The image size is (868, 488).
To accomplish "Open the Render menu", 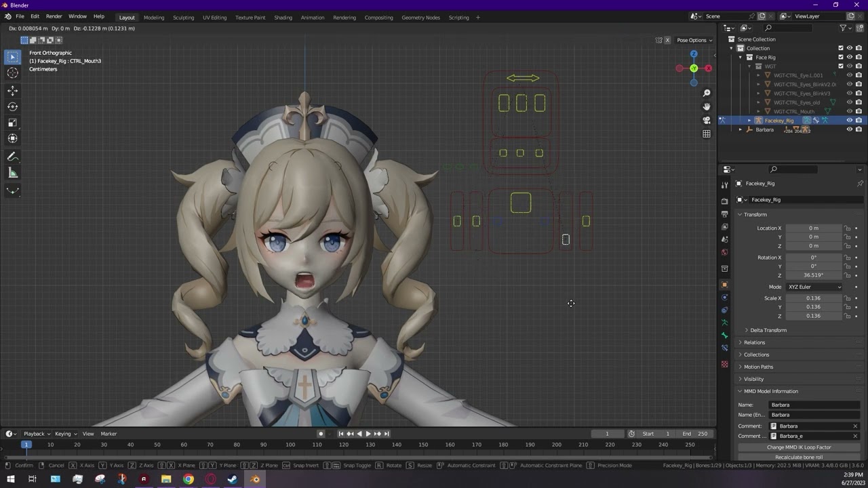I will (54, 16).
